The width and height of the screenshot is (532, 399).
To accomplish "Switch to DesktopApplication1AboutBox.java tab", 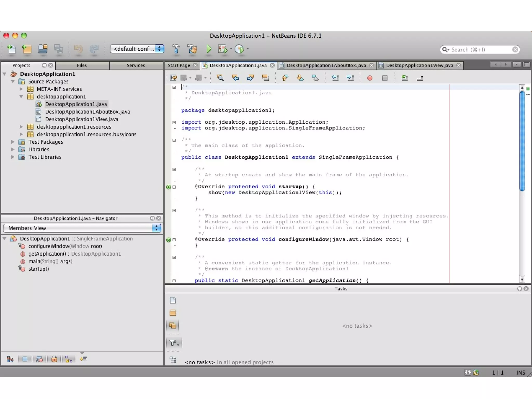I will (326, 65).
